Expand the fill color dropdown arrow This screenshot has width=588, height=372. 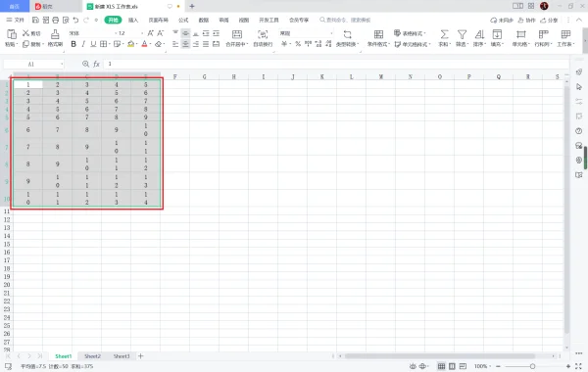tap(137, 44)
